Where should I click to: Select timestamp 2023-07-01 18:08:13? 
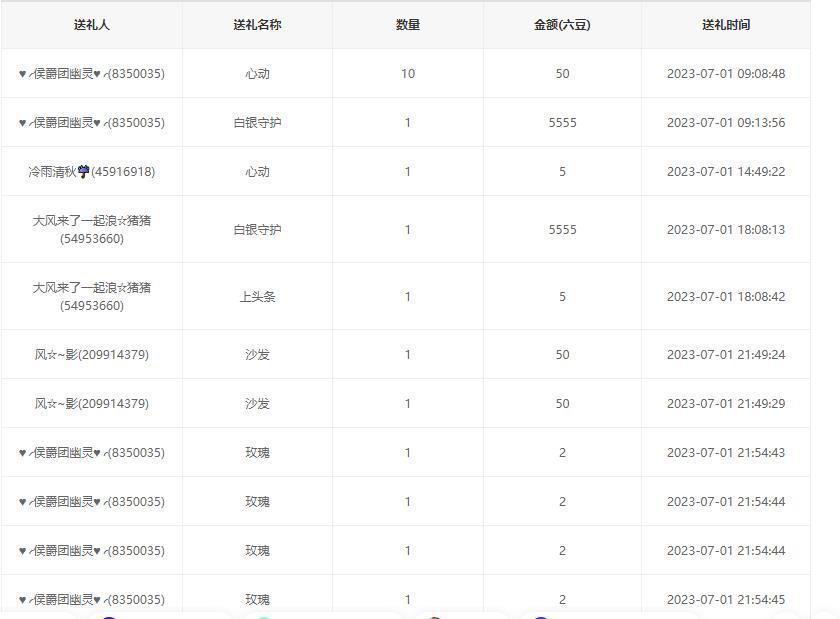726,229
